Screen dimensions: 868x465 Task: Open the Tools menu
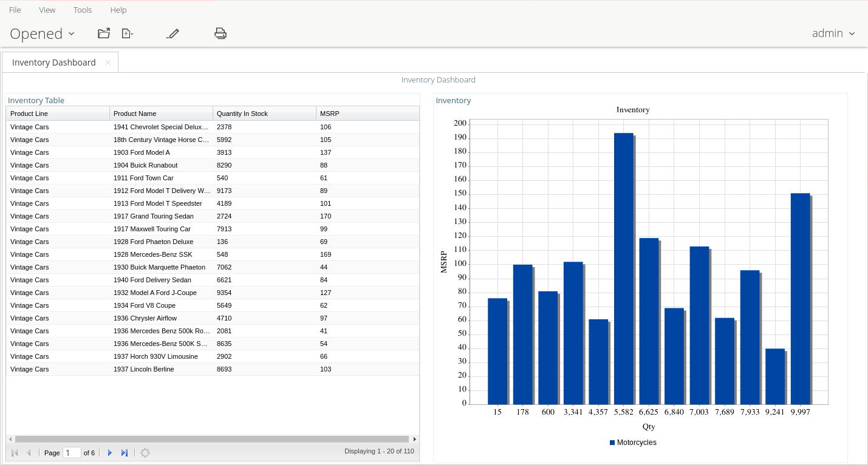coord(83,10)
